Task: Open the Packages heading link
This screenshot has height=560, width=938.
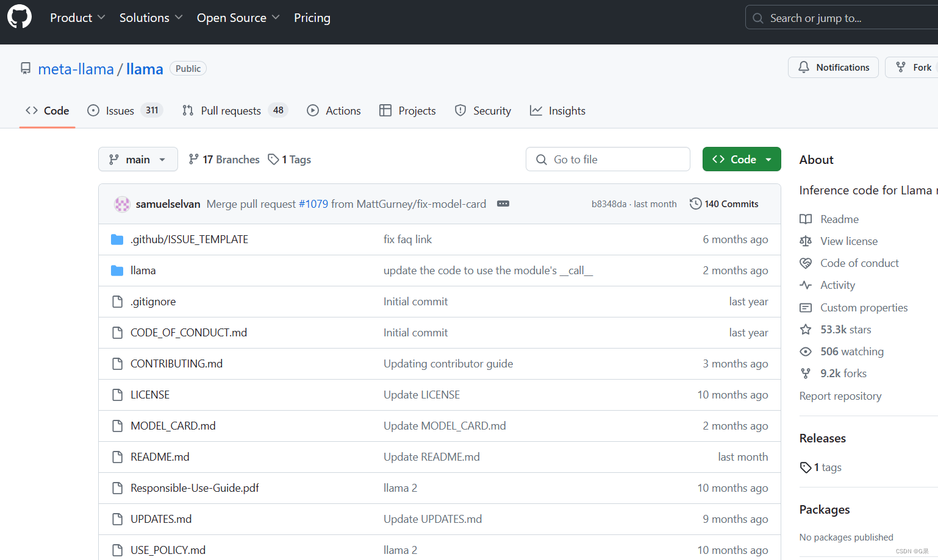Action: (825, 509)
